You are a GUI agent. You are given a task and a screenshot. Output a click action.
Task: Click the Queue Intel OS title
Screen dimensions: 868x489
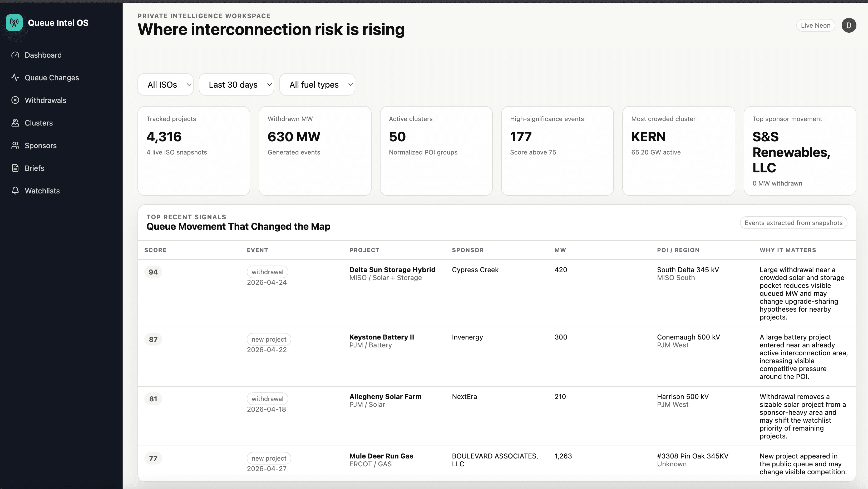58,23
